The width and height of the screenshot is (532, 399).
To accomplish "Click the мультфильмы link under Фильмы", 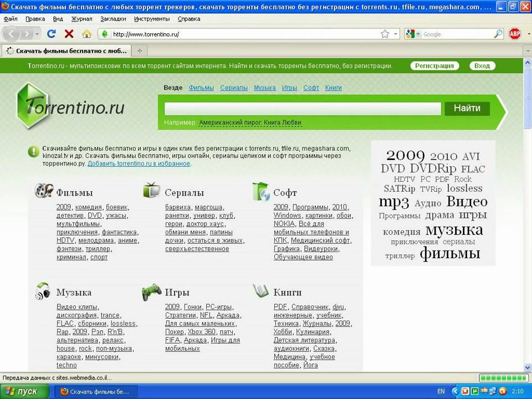I will [78, 224].
